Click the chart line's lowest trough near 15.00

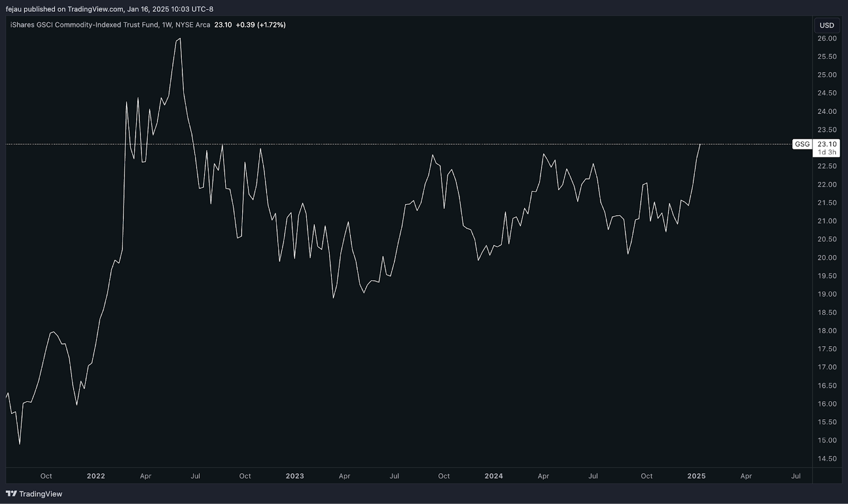point(20,444)
